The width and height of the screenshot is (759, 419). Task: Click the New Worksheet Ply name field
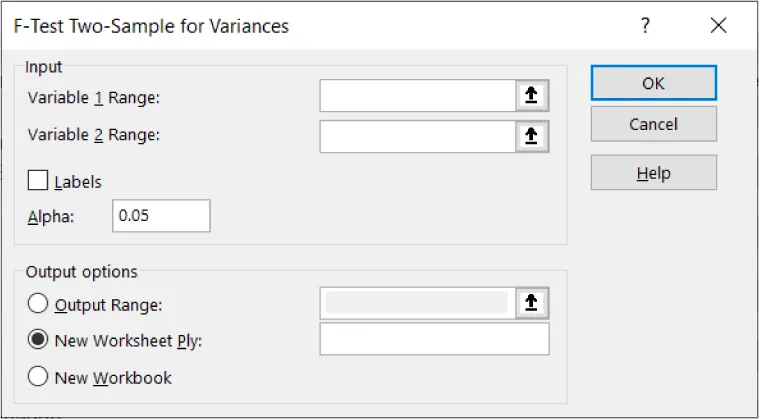click(x=434, y=340)
